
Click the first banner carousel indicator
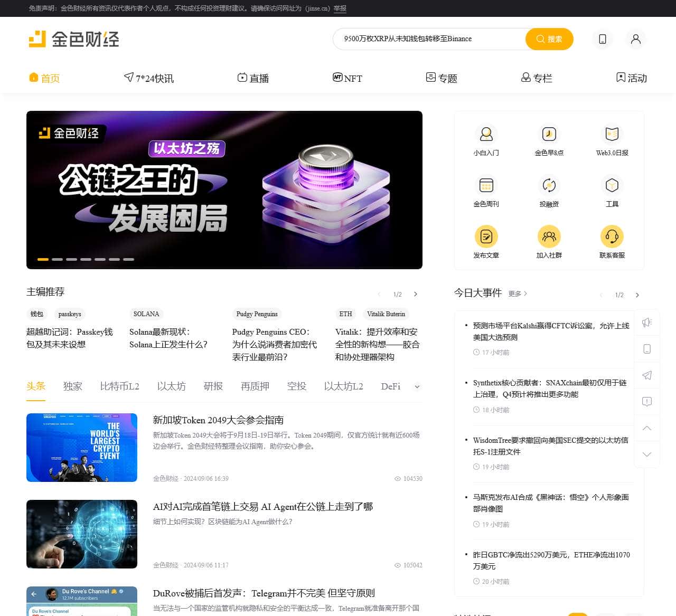tap(43, 259)
